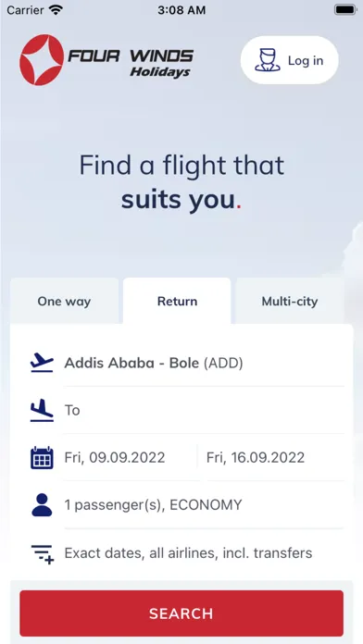Tap the passenger silhouette icon
The height and width of the screenshot is (644, 363).
[42, 505]
